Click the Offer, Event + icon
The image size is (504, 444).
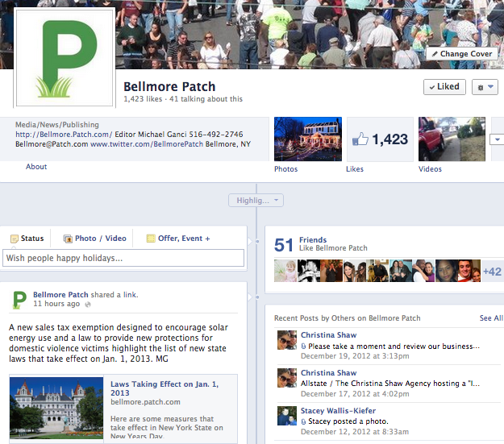[x=151, y=239]
